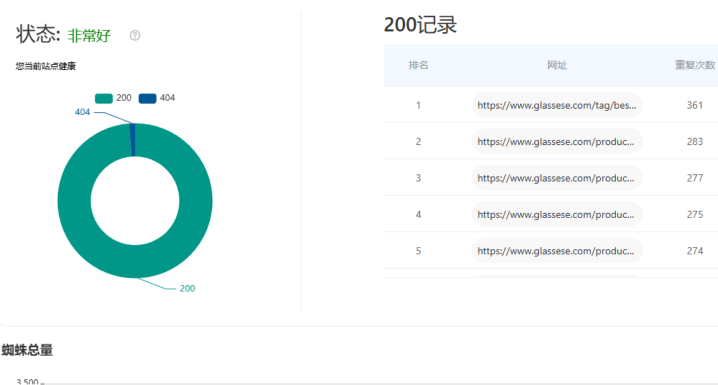Open the URL link in rank 4 row
This screenshot has height=385, width=718.
coord(557,214)
